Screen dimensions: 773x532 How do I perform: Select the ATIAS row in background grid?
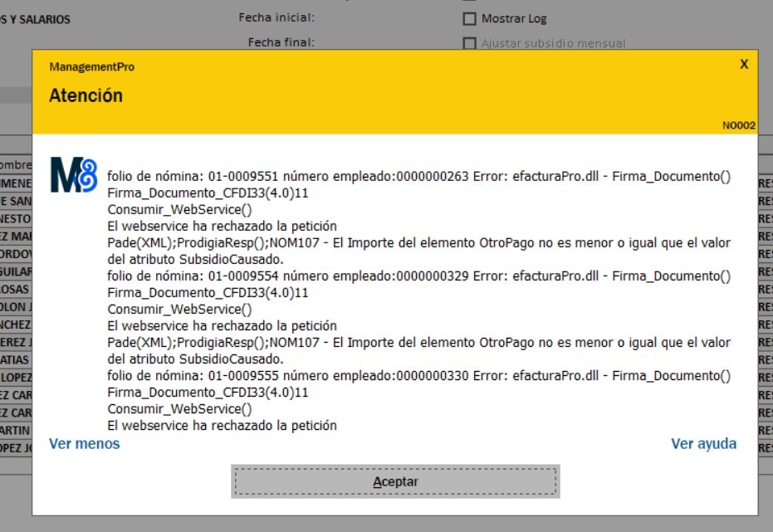[16, 360]
